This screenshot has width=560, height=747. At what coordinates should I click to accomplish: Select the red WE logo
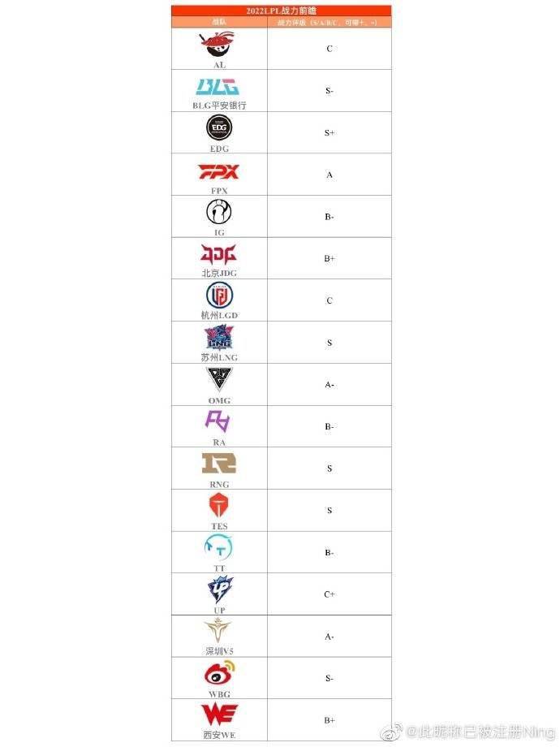219,715
